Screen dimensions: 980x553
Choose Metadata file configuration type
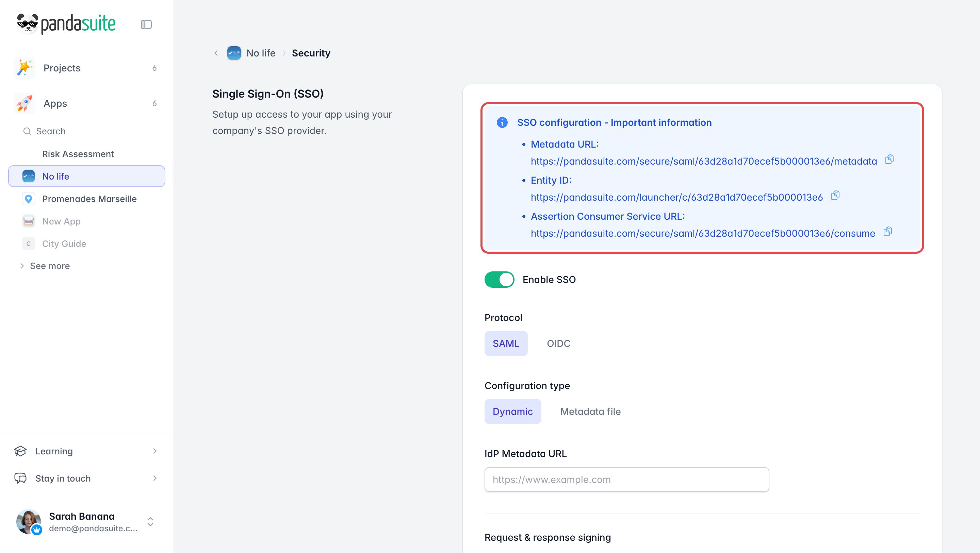point(590,412)
